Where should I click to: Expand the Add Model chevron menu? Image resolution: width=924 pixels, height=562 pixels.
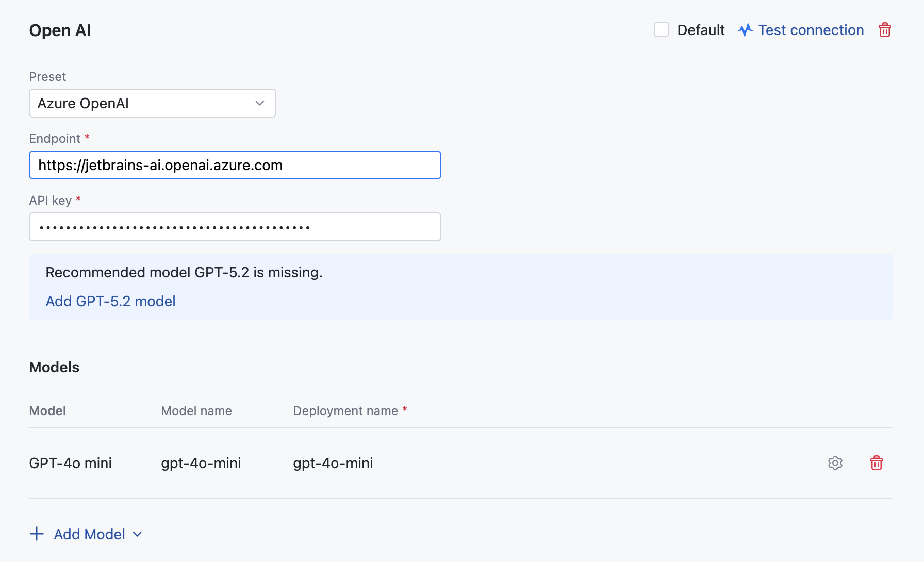point(137,534)
